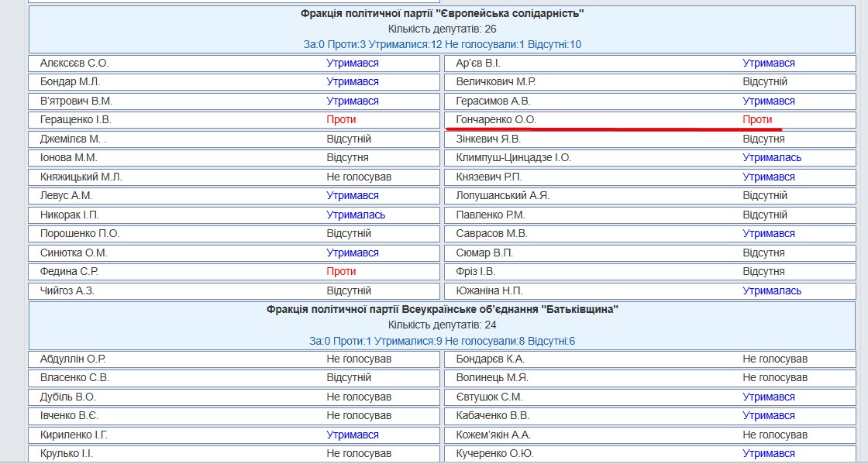Click Утримався vote of Євтушок С.М.
Image resolution: width=868 pixels, height=464 pixels.
coord(769,397)
